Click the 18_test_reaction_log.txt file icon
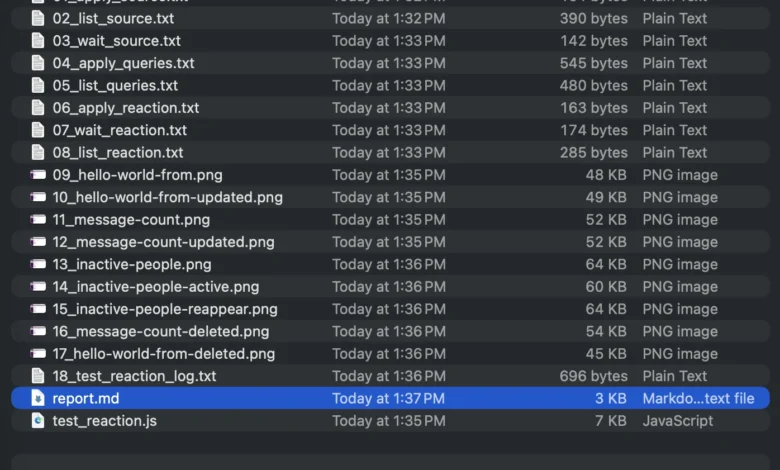Viewport: 780px width, 470px height. coord(38,376)
